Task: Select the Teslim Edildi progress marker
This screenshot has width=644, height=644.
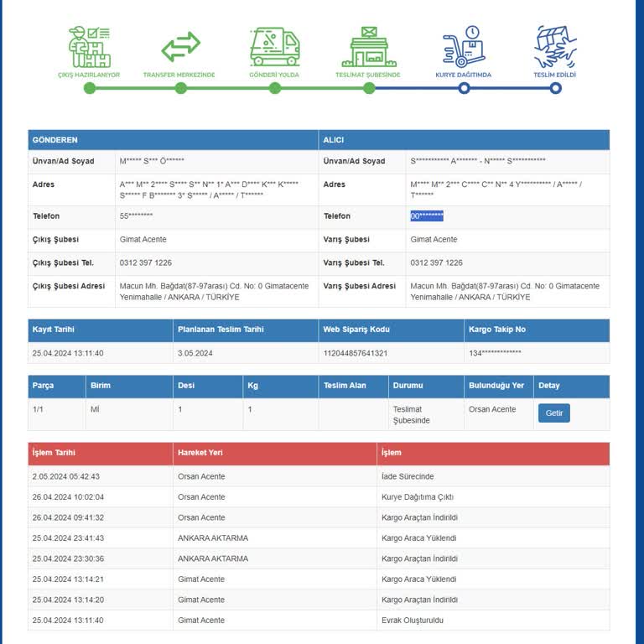Action: (x=555, y=88)
